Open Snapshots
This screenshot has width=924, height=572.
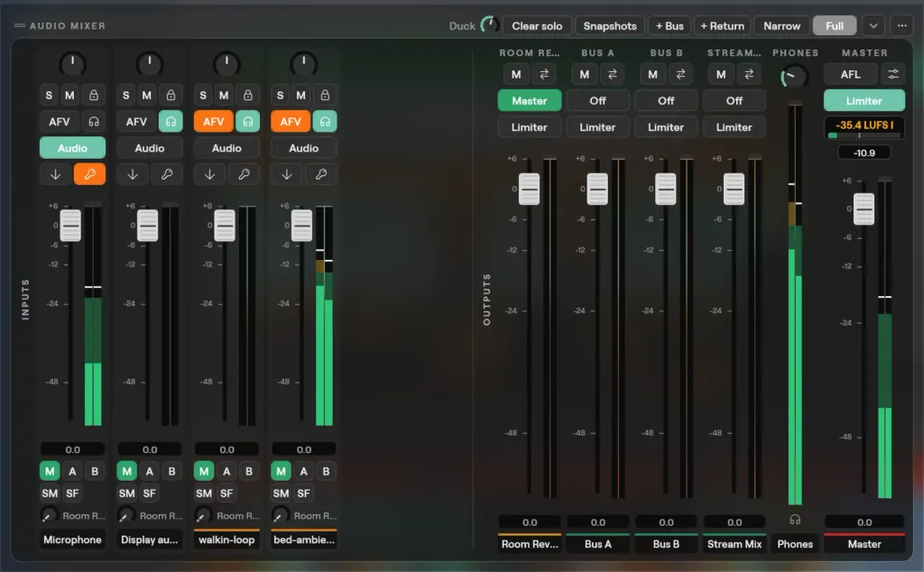[x=610, y=26]
